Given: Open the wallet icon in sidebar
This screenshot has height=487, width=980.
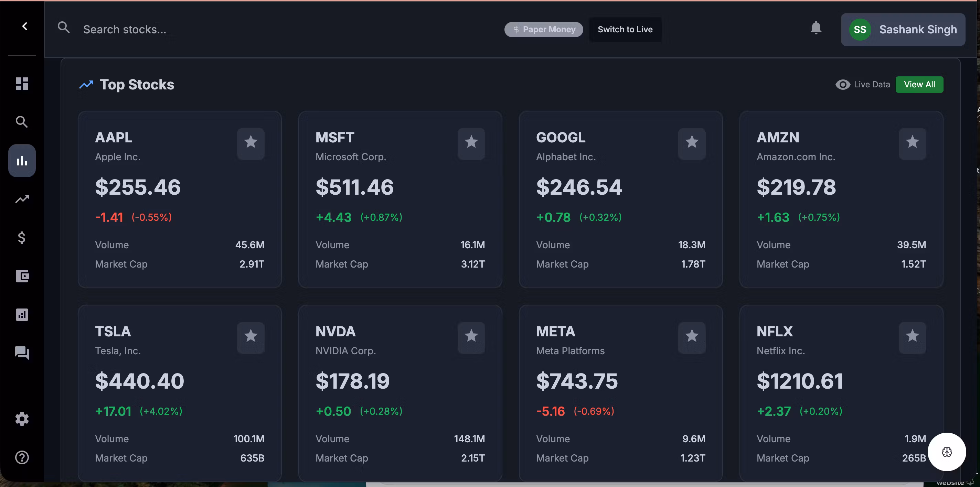Looking at the screenshot, I should point(22,277).
